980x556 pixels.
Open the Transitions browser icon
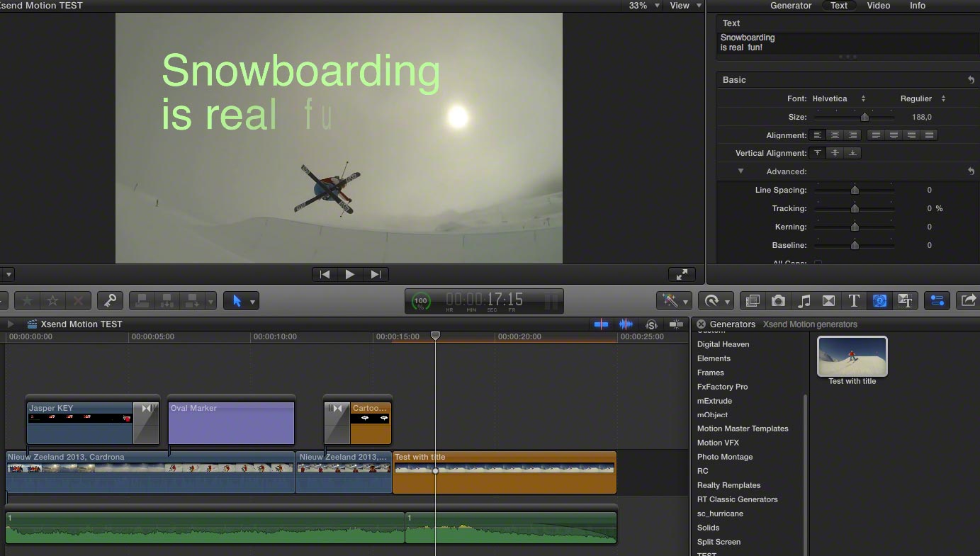coord(828,301)
